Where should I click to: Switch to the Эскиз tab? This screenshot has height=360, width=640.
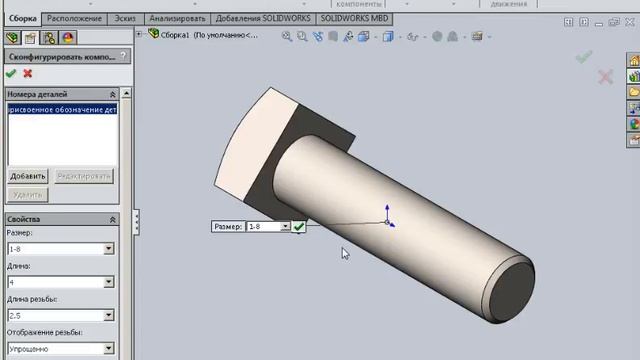coord(125,19)
